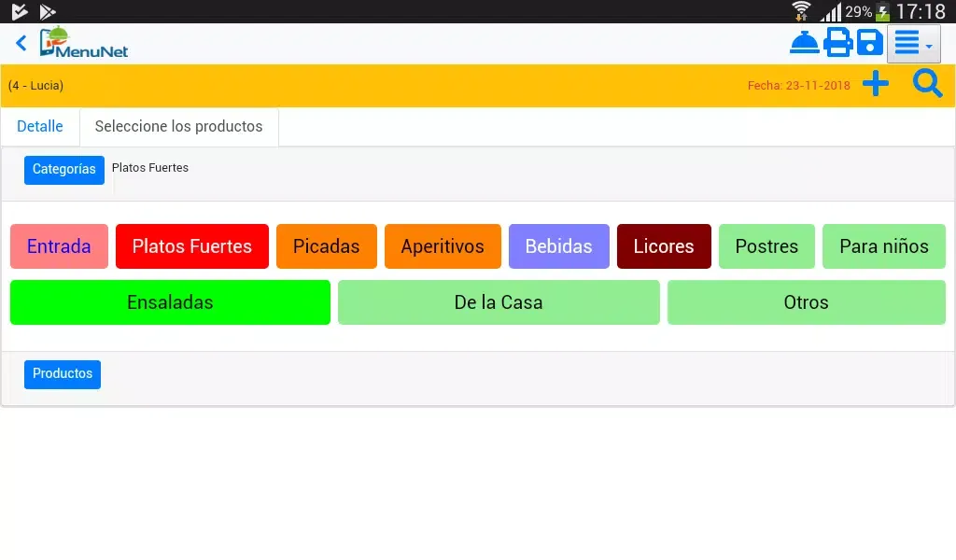Choose the De la Casa category

click(x=499, y=302)
